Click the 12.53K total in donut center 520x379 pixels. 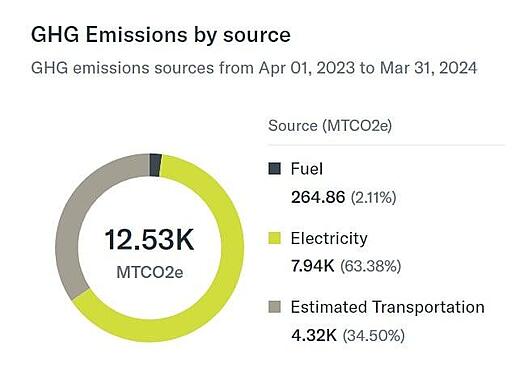149,239
